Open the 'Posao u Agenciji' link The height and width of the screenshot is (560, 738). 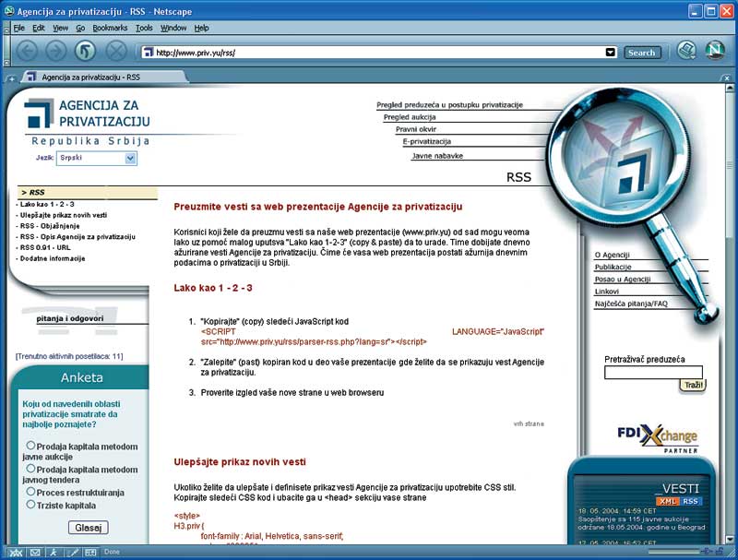tap(622, 279)
